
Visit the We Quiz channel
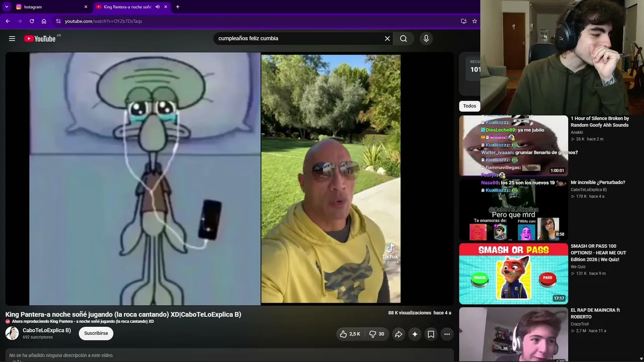[578, 266]
